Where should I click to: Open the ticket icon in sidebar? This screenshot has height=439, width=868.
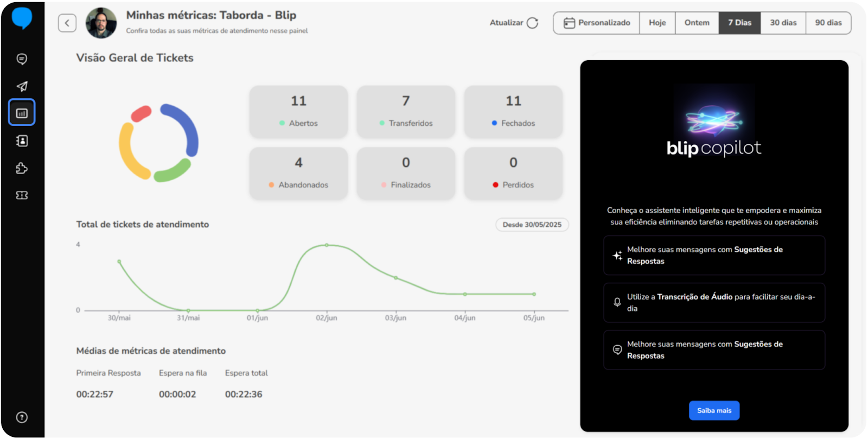[x=22, y=195]
